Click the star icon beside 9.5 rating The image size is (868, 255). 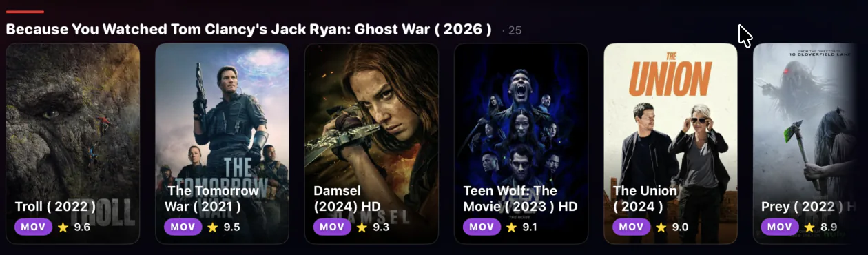tap(212, 227)
